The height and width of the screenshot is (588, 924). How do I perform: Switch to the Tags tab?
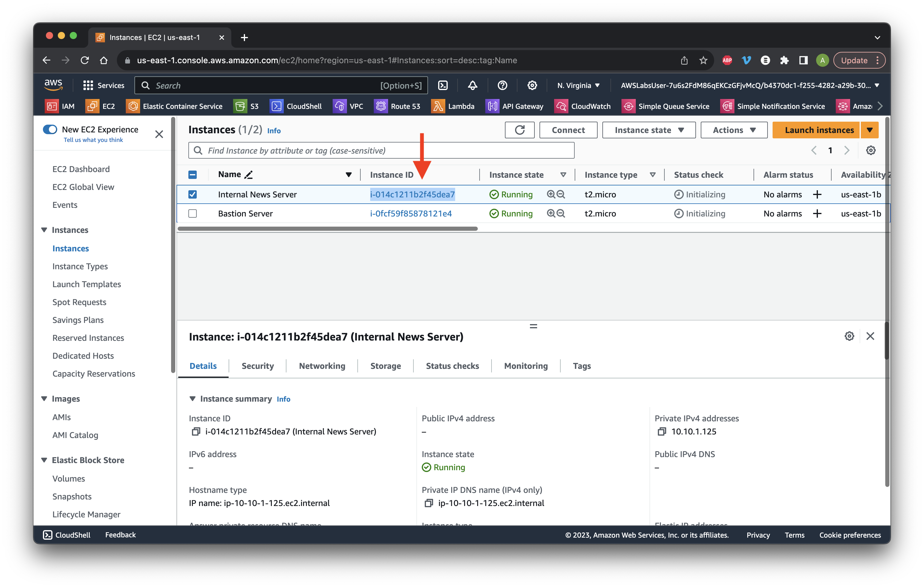(x=582, y=366)
